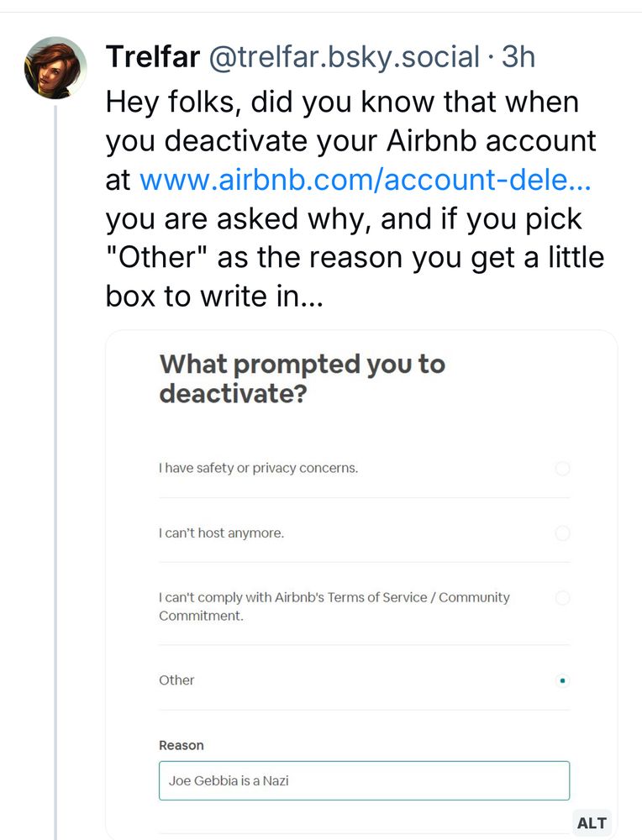Click the 'Other' option label text
Viewport: 642px width, 840px height.
coord(176,680)
